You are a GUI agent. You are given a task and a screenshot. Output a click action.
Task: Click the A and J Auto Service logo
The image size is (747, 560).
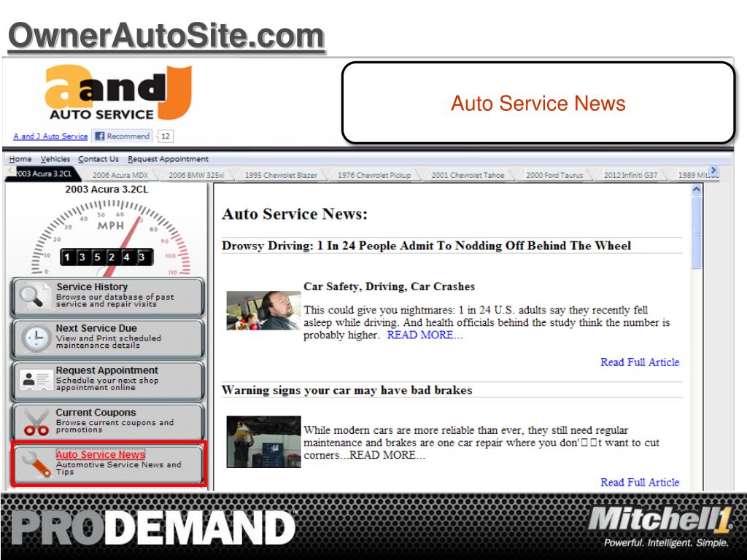tap(118, 93)
